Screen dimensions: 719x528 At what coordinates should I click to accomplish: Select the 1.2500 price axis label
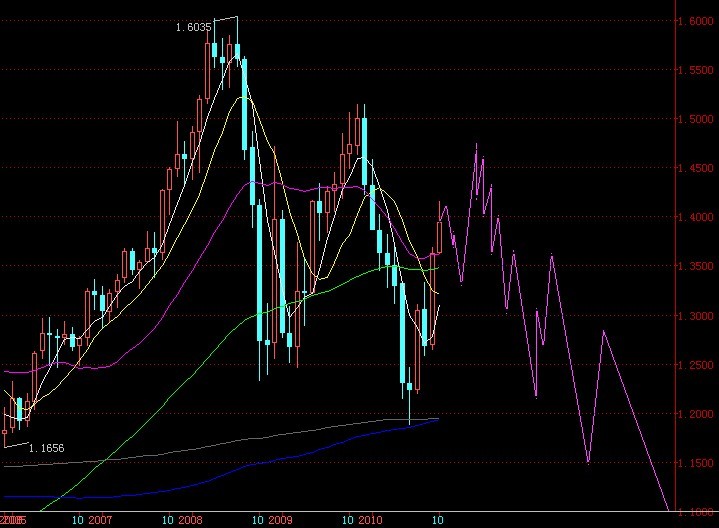pos(696,365)
